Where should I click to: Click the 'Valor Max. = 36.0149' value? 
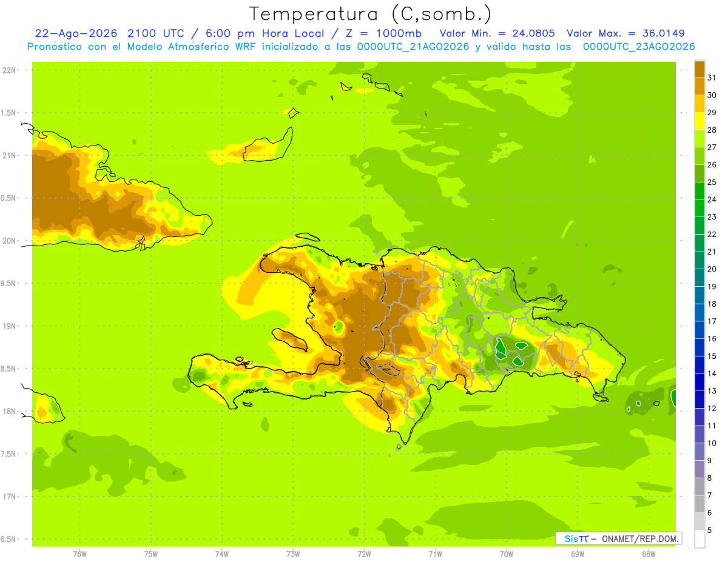coord(625,33)
